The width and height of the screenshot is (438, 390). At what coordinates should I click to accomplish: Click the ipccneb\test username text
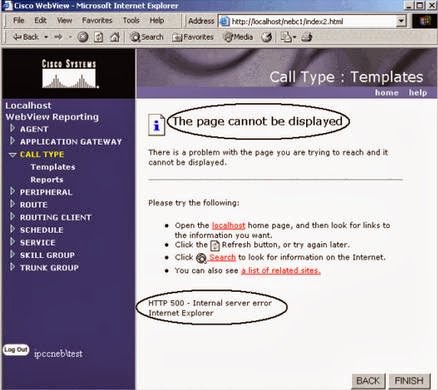(x=58, y=353)
